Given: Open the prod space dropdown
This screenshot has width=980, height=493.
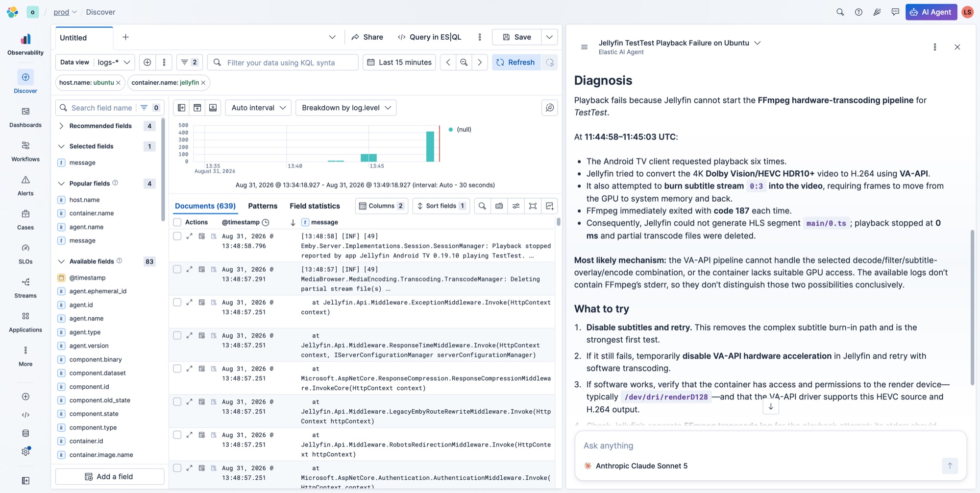Looking at the screenshot, I should 65,12.
